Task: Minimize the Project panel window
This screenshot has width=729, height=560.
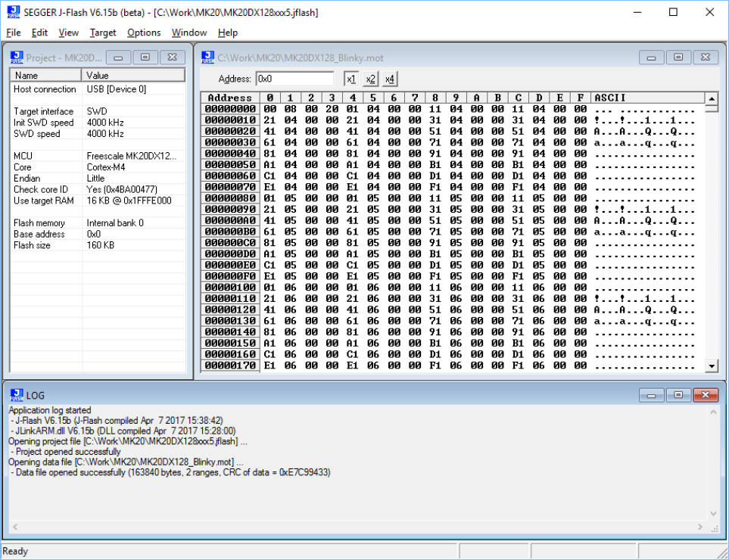Action: click(x=118, y=58)
